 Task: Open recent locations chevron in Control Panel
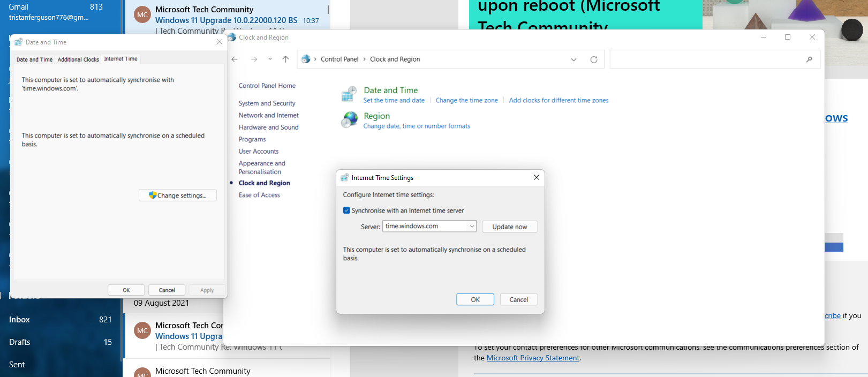pos(270,59)
